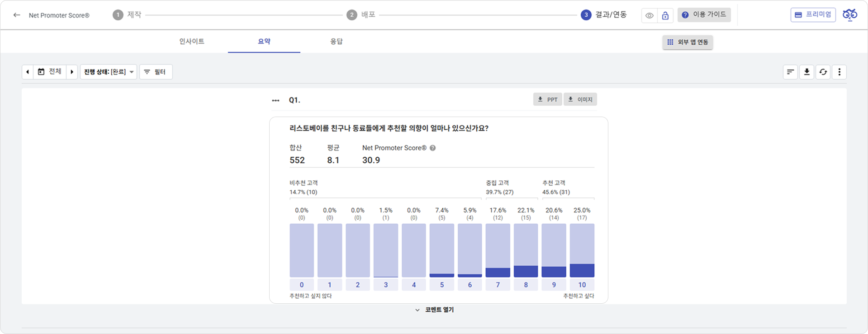Open the owl profile icon

point(849,15)
